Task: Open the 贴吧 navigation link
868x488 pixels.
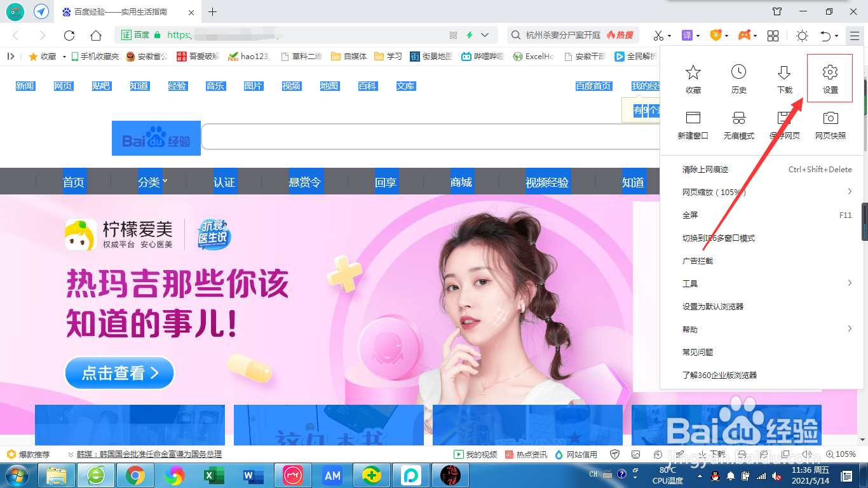Action: click(100, 86)
